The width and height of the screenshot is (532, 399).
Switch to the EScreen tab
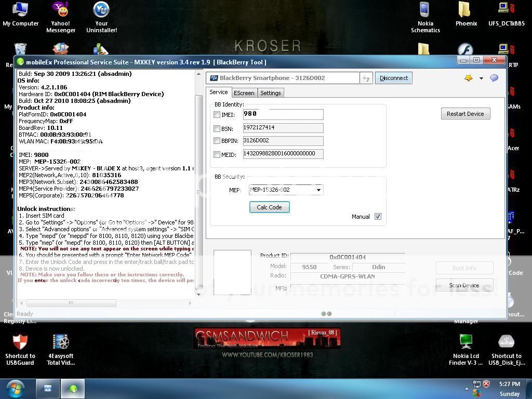point(244,93)
